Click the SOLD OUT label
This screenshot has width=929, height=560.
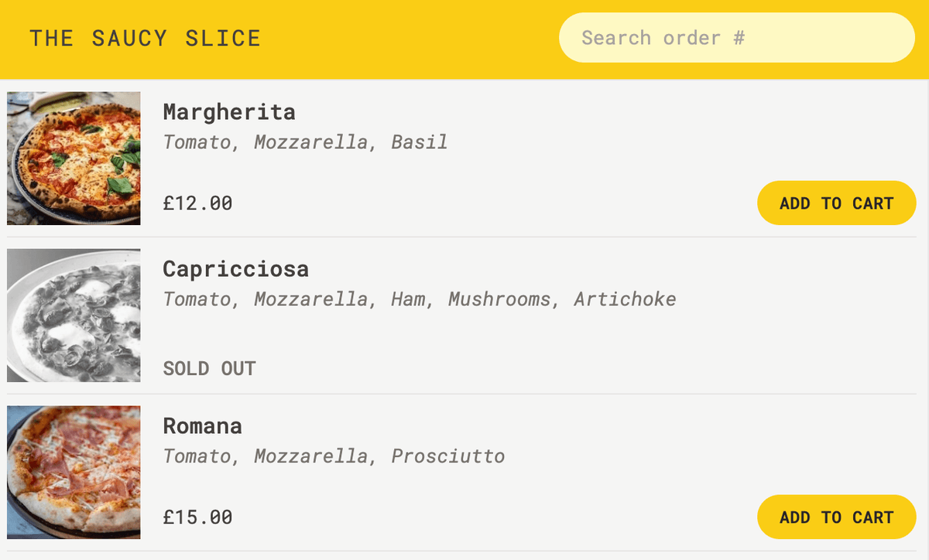209,369
